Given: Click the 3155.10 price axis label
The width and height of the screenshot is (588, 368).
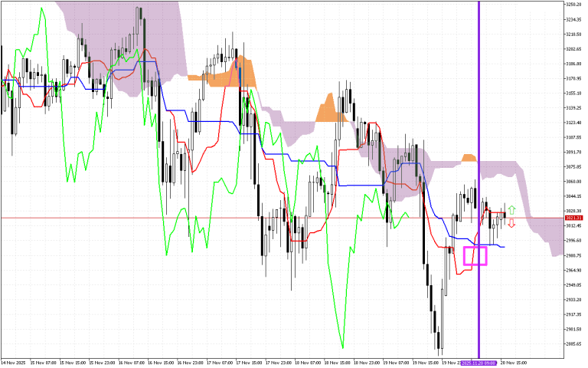Looking at the screenshot, I should click(573, 93).
